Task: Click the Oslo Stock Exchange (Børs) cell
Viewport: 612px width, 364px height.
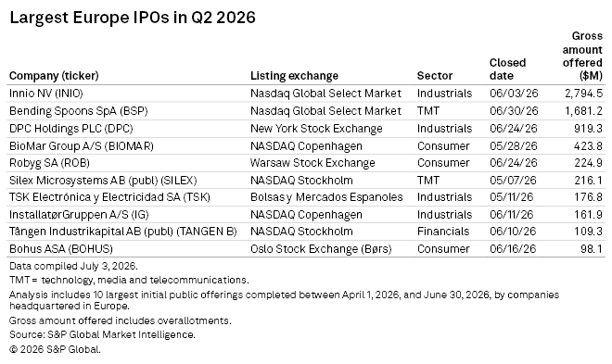Action: pos(321,249)
